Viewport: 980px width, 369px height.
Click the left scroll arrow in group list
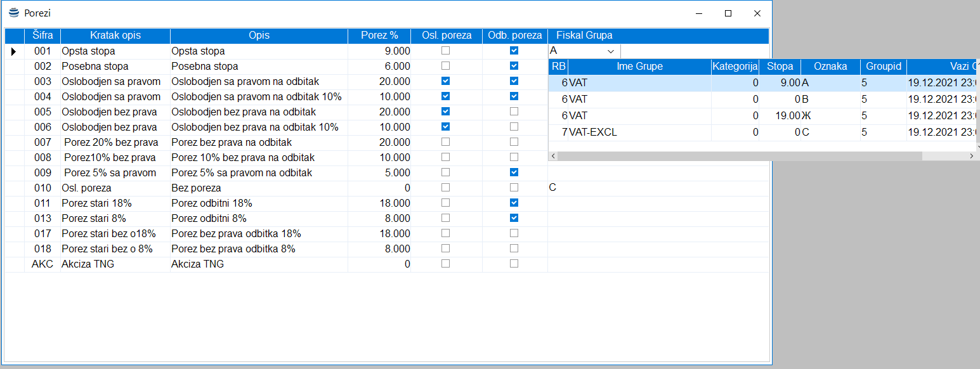(552, 156)
